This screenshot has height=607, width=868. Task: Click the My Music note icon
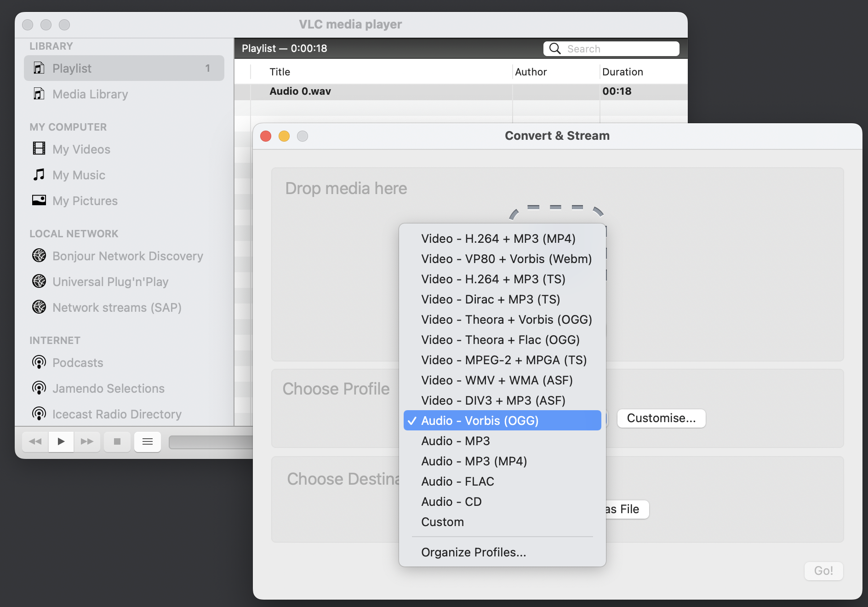coord(39,174)
